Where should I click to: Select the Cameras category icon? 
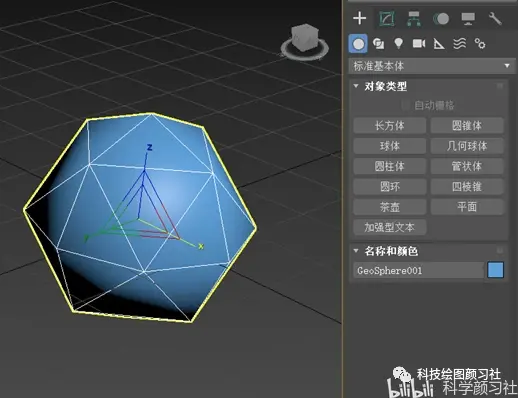(x=419, y=44)
